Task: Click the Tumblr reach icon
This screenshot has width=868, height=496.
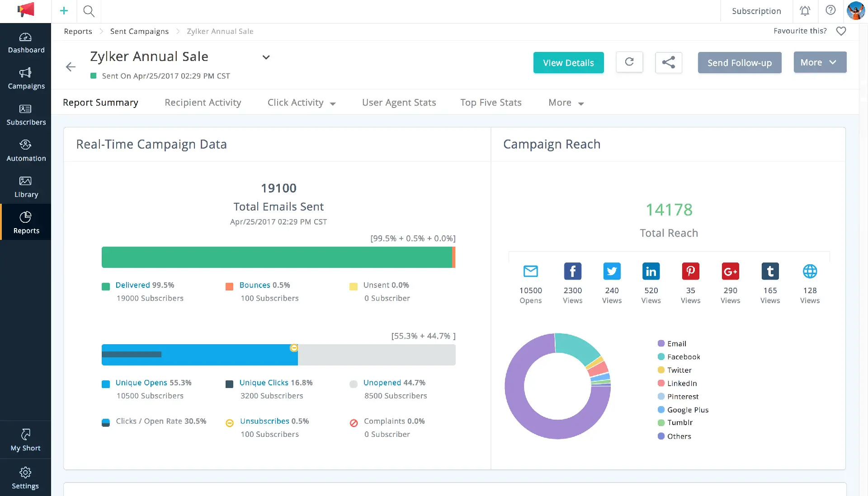Action: point(770,271)
